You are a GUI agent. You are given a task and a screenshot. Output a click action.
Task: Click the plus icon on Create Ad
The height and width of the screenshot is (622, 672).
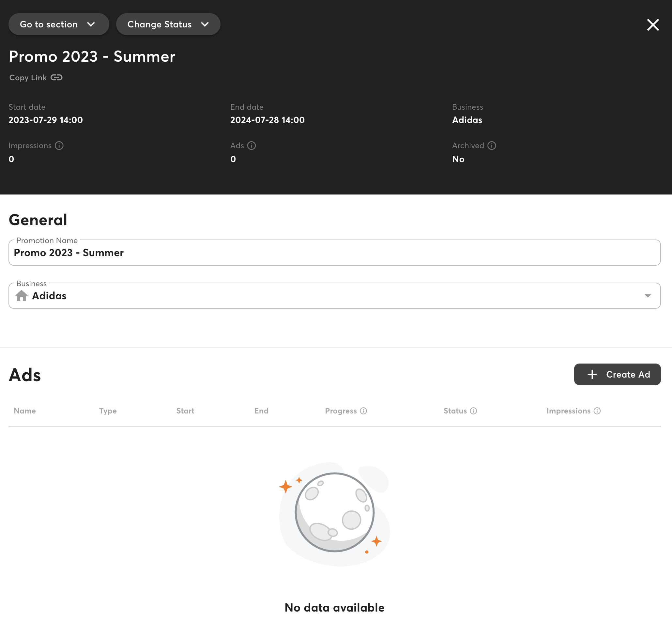(592, 374)
